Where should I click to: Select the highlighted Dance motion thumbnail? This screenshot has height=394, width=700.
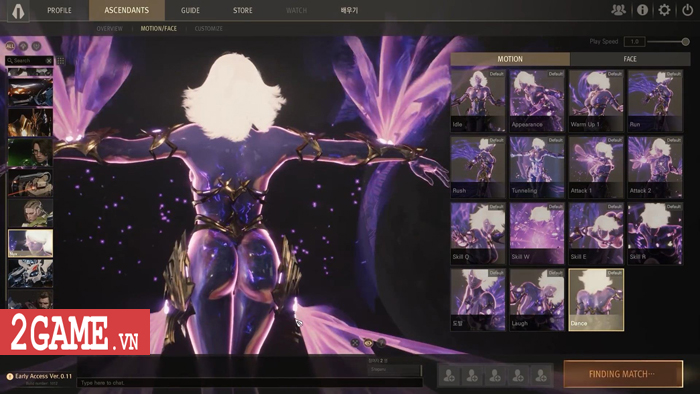pyautogui.click(x=596, y=299)
